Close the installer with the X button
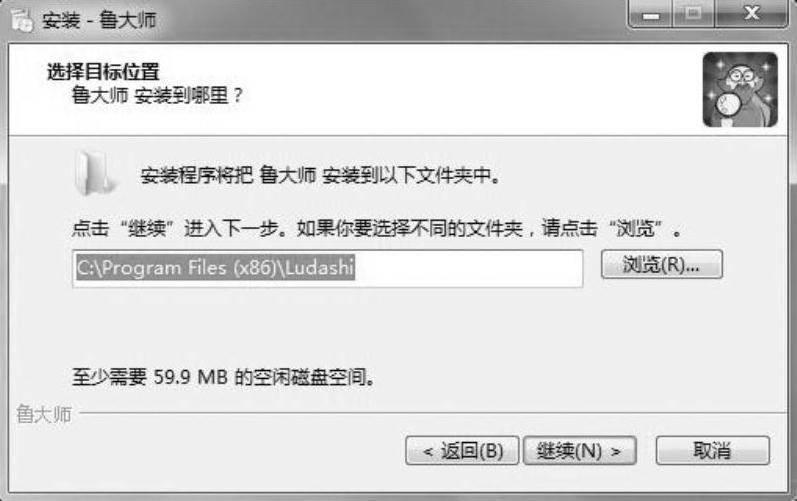Image resolution: width=797 pixels, height=501 pixels. [x=751, y=14]
